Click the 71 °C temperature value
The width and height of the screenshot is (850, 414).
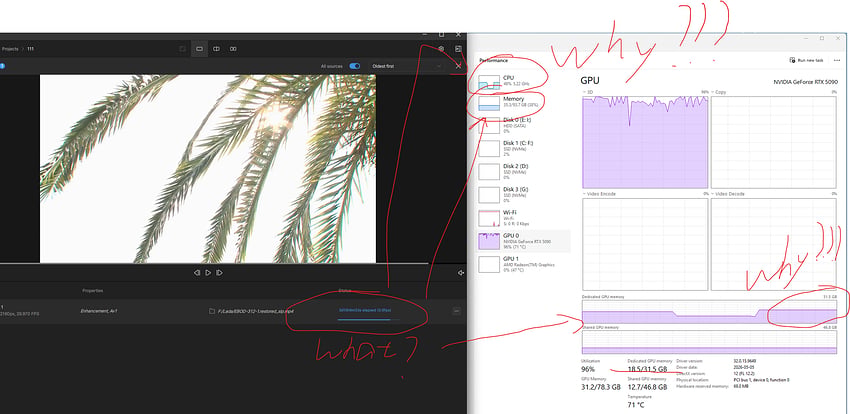(636, 405)
